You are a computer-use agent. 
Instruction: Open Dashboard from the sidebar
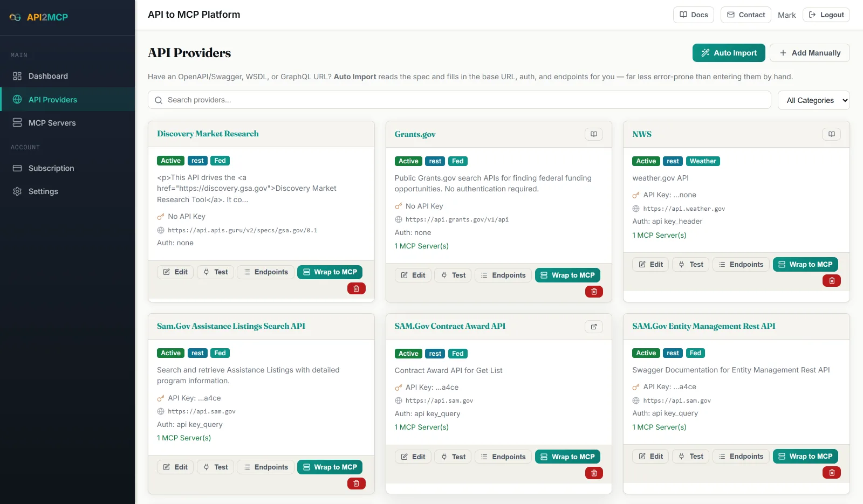[x=67, y=76]
